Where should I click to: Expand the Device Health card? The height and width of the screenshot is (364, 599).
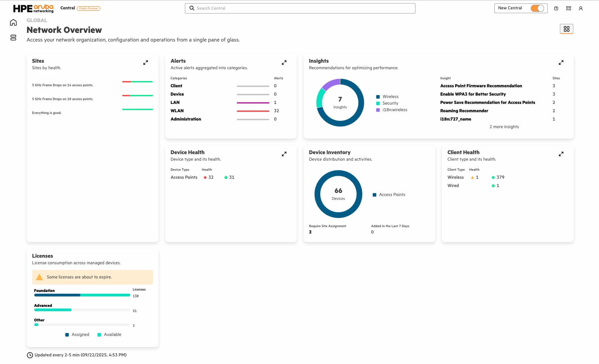(x=284, y=154)
